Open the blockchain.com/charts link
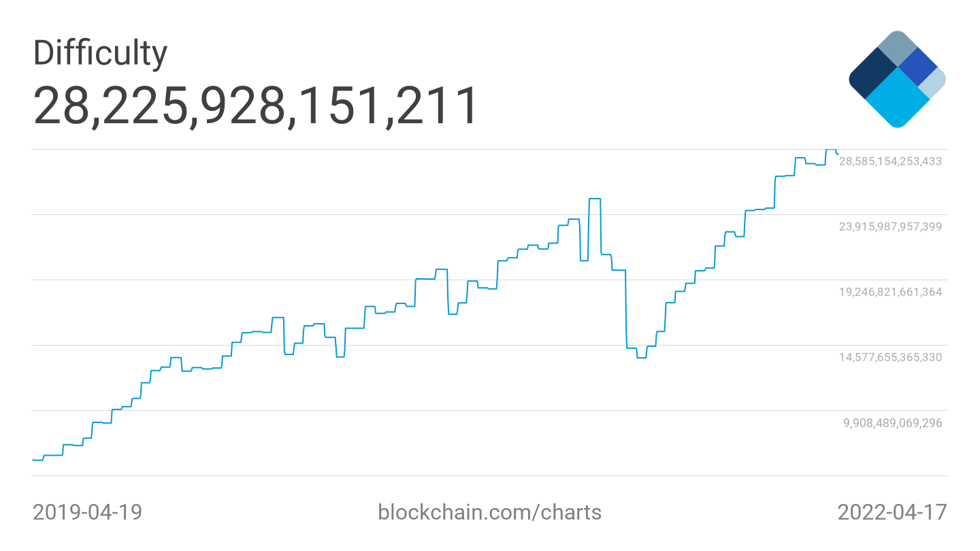980x551 pixels. 489,512
